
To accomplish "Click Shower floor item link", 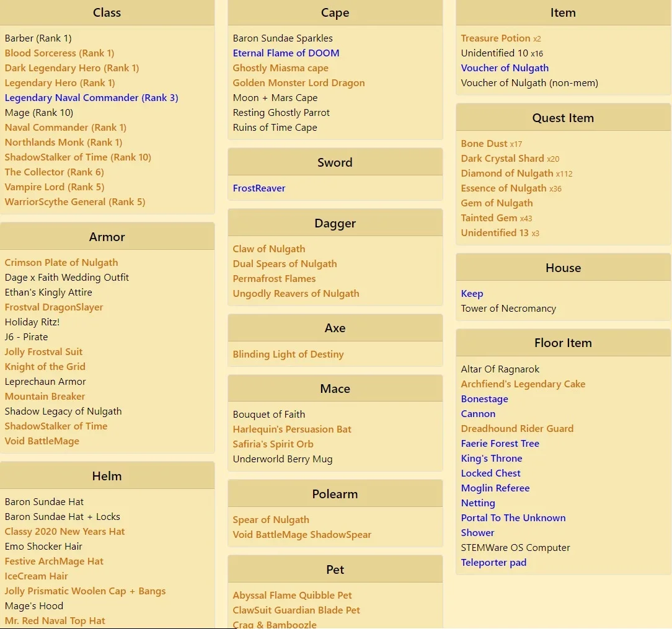I will point(477,532).
